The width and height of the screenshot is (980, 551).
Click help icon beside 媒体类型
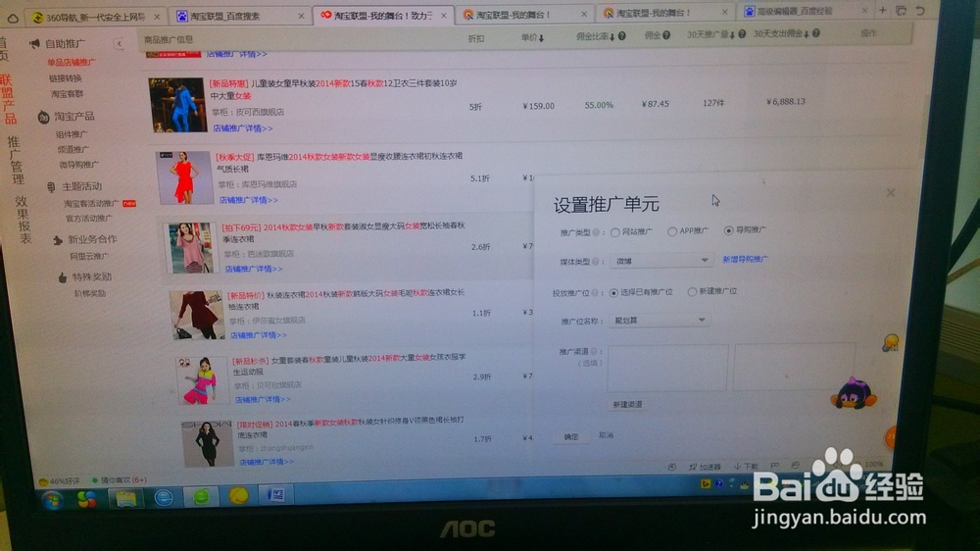pos(596,262)
